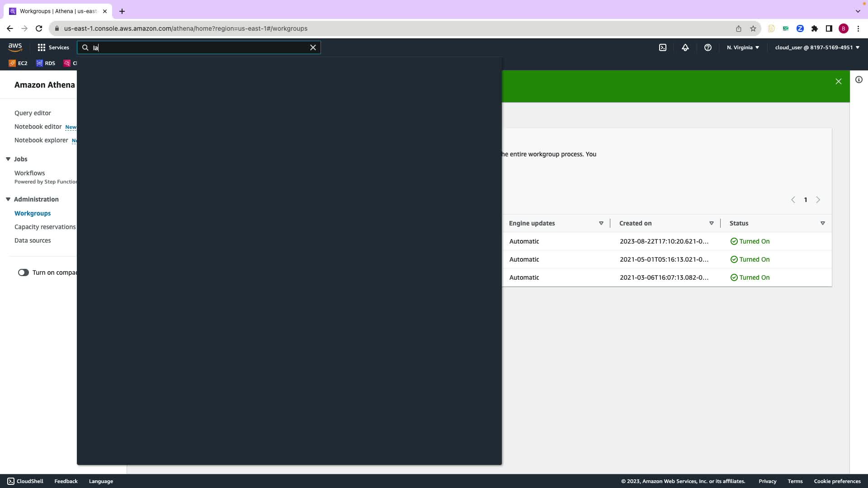Open Services grid menu
Viewport: 868px width, 488px height.
click(x=53, y=47)
